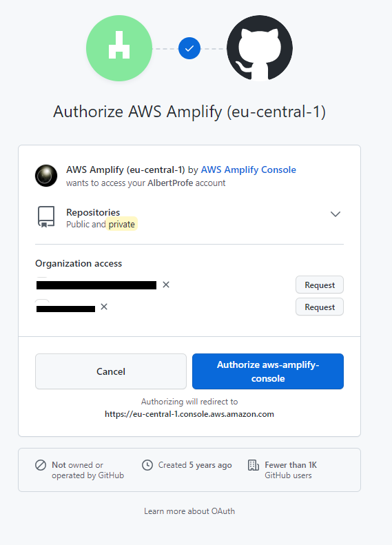
Task: Authorize aws-amplify-console
Action: point(268,371)
